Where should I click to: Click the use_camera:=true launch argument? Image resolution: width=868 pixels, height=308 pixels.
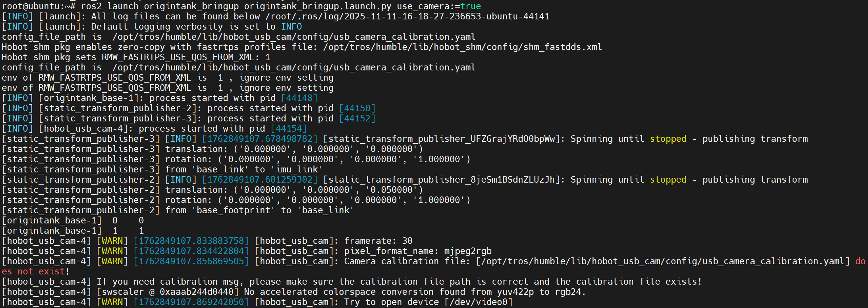point(439,6)
